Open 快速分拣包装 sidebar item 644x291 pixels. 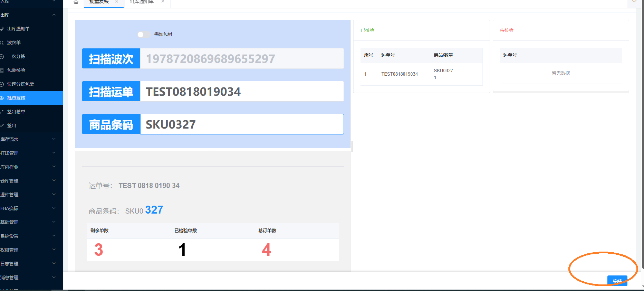tap(21, 84)
